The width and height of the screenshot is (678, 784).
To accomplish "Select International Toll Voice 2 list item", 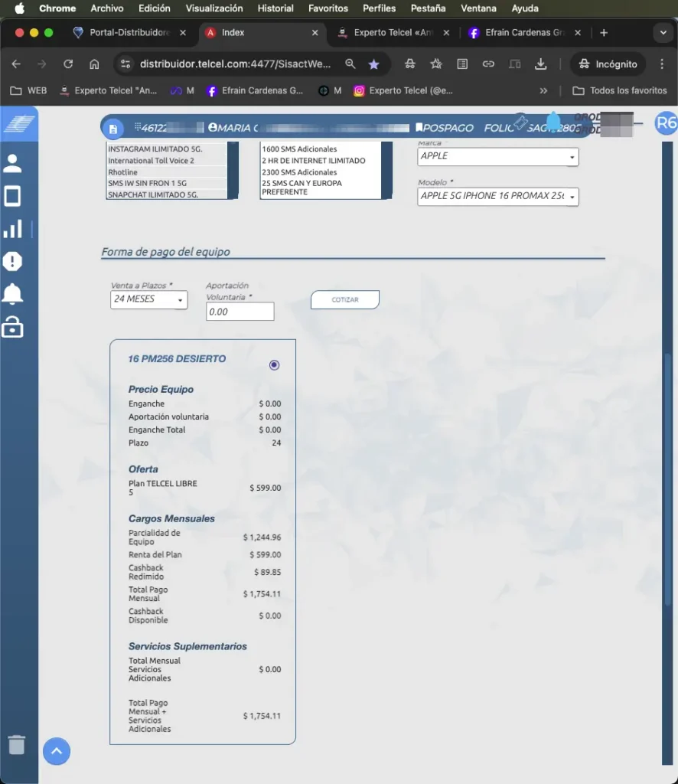I will pyautogui.click(x=167, y=161).
